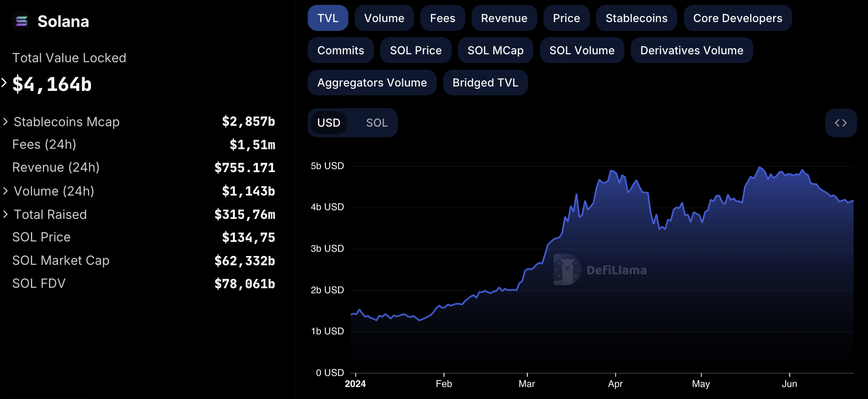Click the $1,51m fees value
This screenshot has height=399, width=868.
click(252, 145)
